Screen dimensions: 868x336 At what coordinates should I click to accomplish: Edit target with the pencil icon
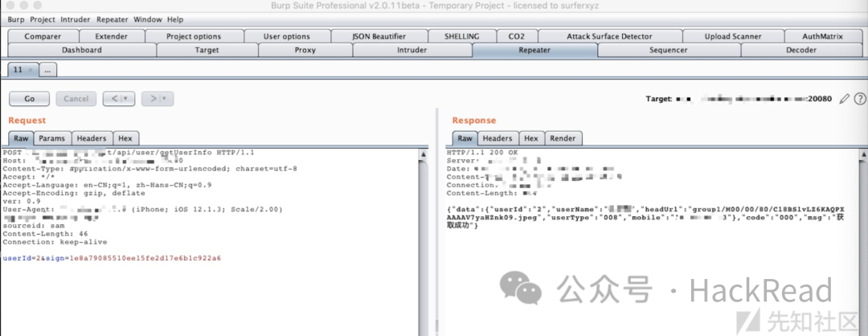[x=844, y=99]
